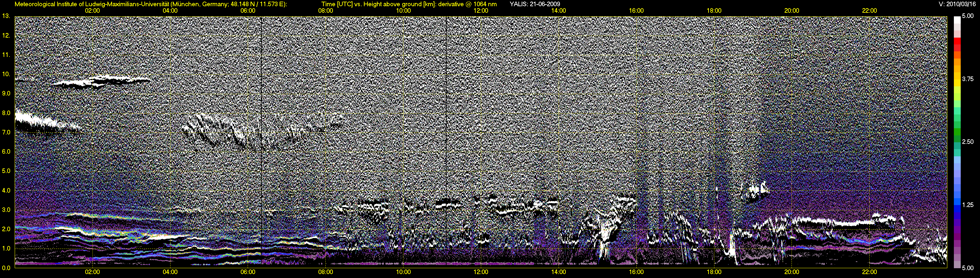Click the 18:00 label on the top time axis
The width and height of the screenshot is (980, 278).
714,11
